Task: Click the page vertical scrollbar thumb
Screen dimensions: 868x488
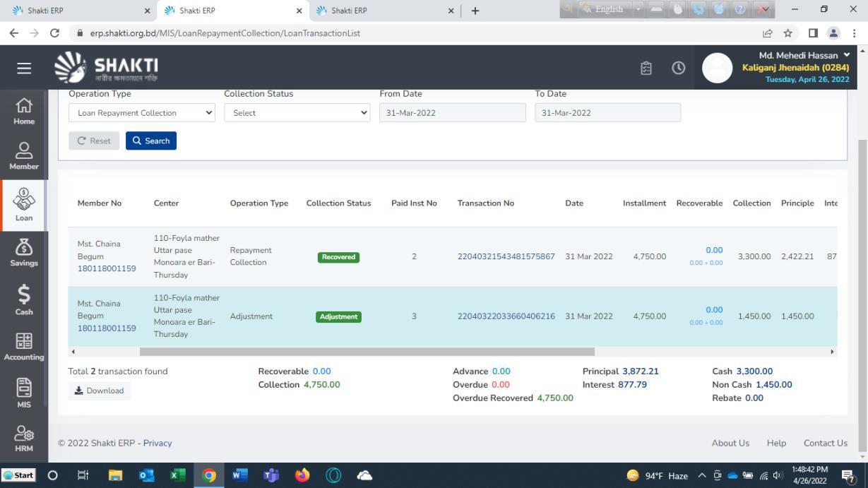Action: (862, 295)
